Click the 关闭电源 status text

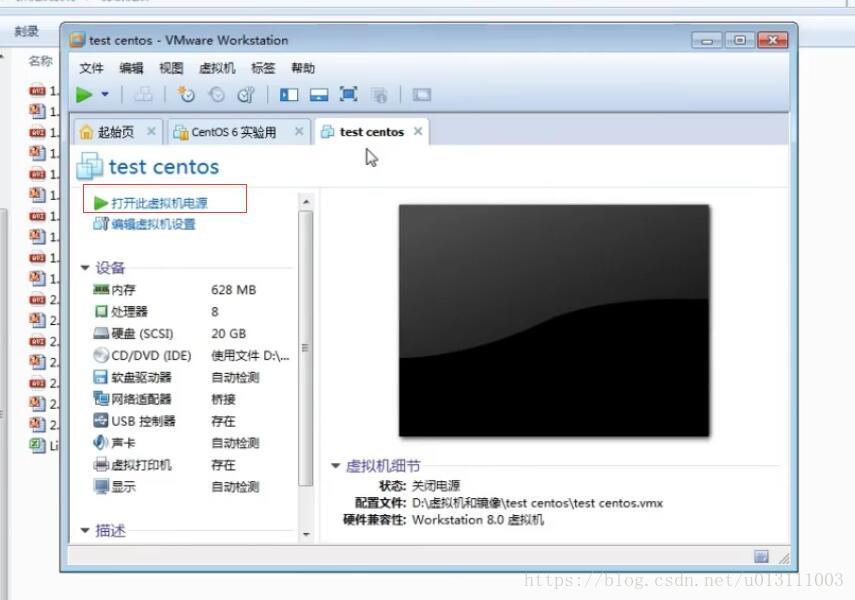click(x=436, y=485)
